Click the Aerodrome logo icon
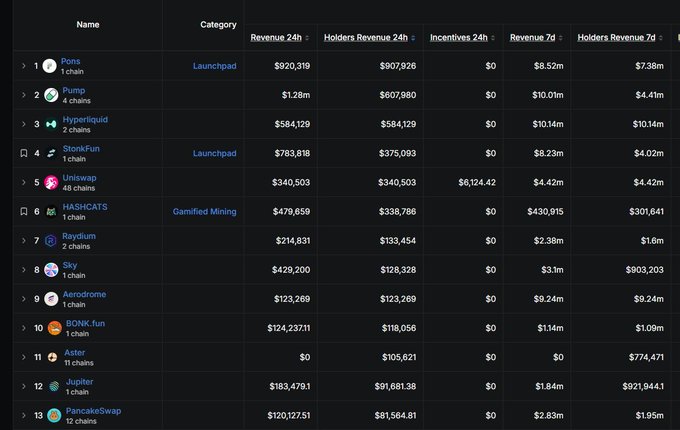The image size is (680, 430). [x=51, y=299]
